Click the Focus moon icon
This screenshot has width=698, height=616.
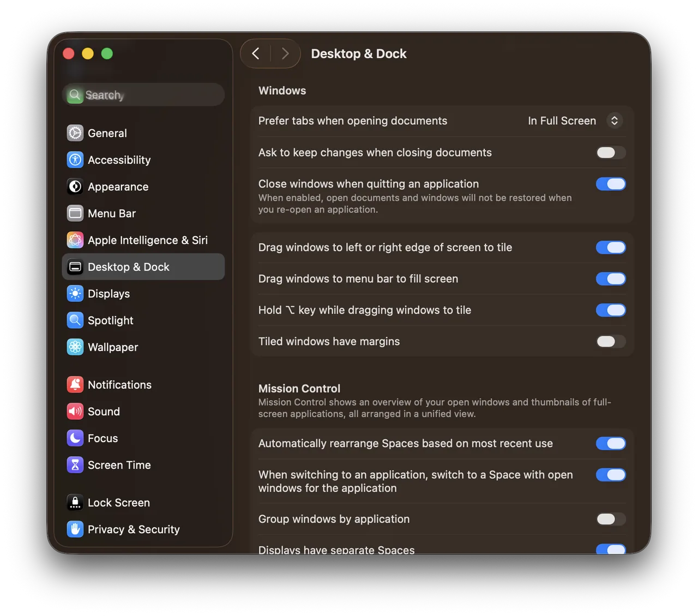tap(75, 438)
